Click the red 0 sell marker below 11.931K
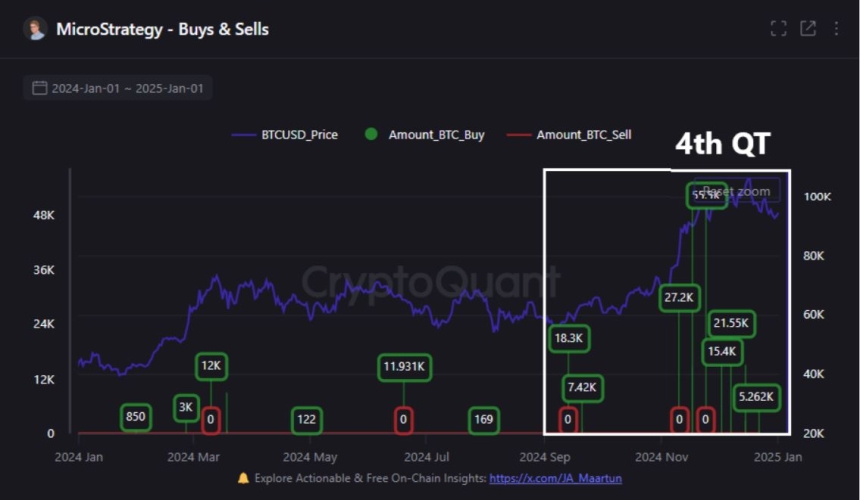 coord(404,420)
